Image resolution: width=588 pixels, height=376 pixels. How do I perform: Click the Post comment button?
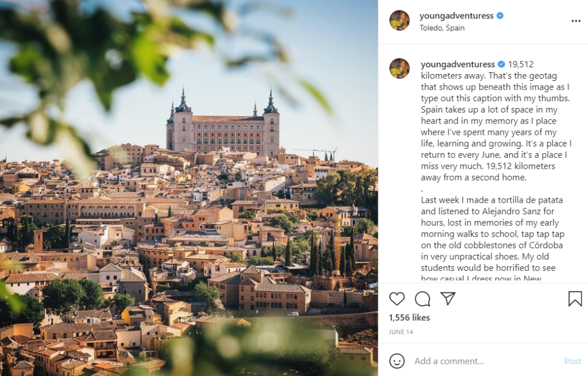click(572, 361)
